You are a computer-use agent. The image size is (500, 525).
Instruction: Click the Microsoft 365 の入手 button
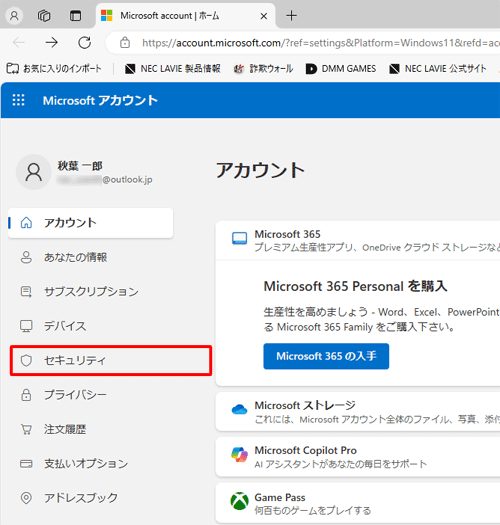326,356
